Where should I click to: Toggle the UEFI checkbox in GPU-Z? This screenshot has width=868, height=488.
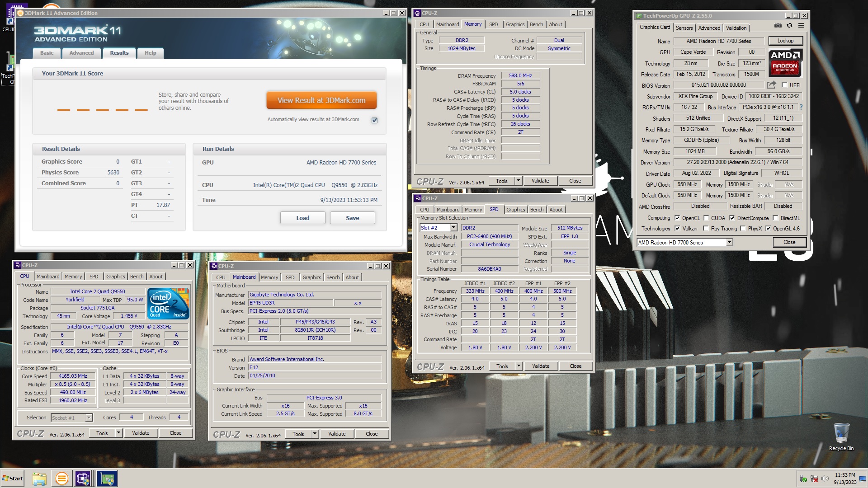click(784, 85)
